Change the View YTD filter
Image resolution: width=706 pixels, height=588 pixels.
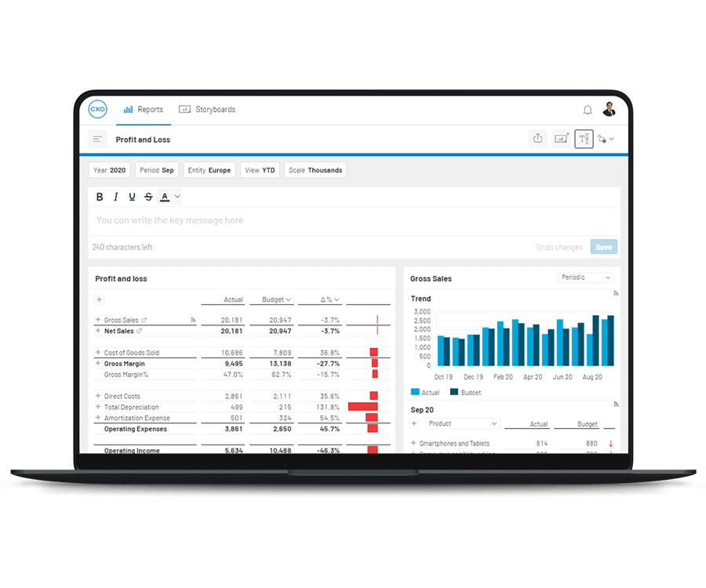pyautogui.click(x=260, y=170)
